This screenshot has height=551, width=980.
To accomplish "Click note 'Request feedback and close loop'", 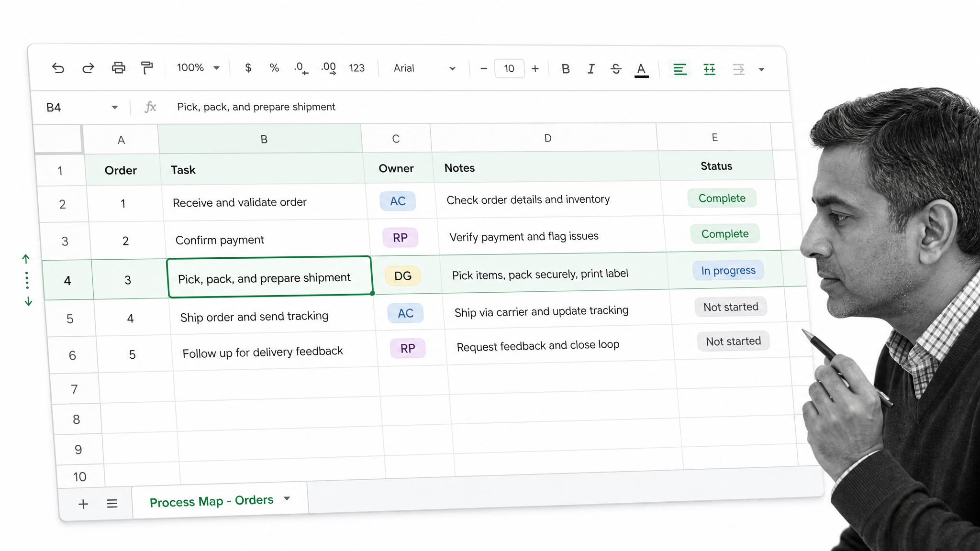I will 538,345.
